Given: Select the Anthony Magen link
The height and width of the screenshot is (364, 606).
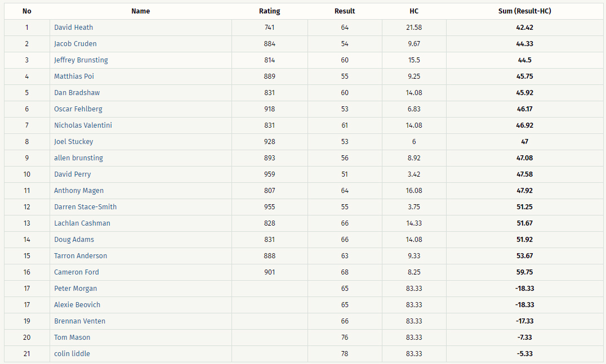Looking at the screenshot, I should click(x=79, y=191).
